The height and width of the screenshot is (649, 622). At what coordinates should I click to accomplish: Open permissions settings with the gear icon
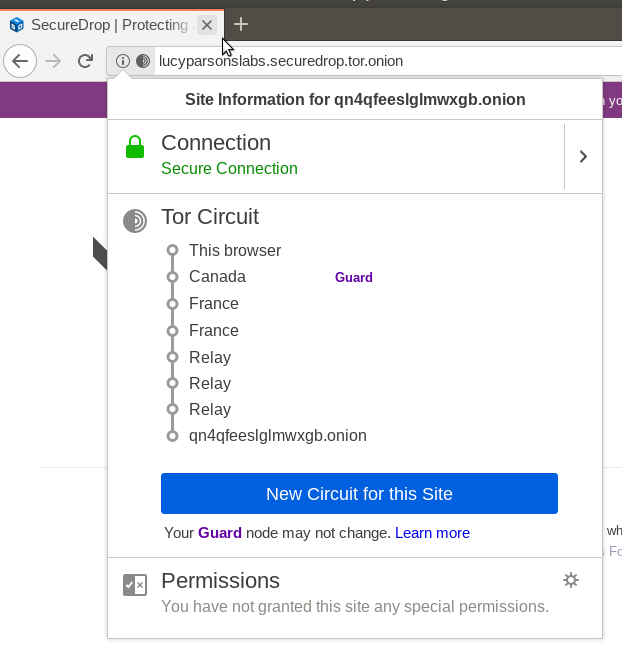(x=571, y=580)
